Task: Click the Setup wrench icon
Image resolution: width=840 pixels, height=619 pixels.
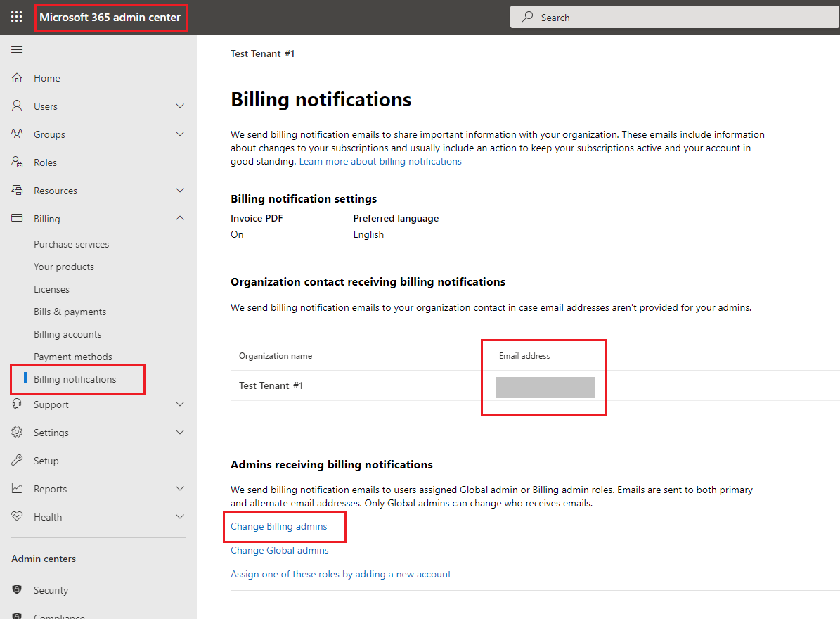Action: pyautogui.click(x=17, y=460)
